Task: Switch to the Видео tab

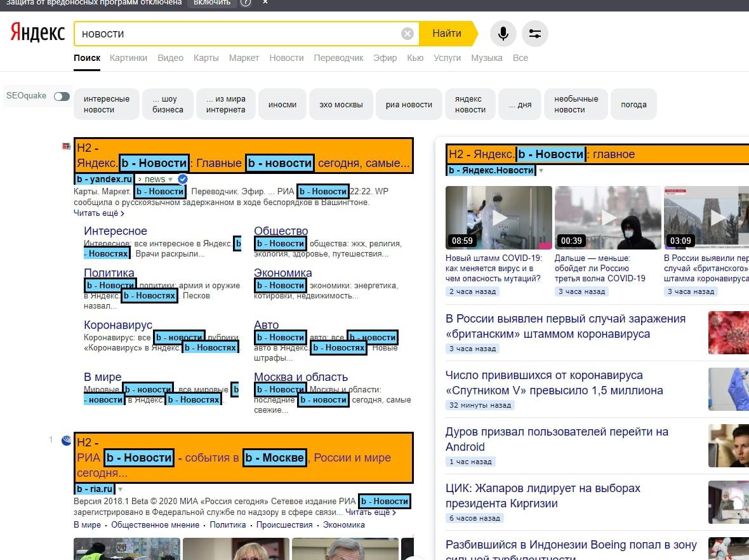Action: point(171,58)
